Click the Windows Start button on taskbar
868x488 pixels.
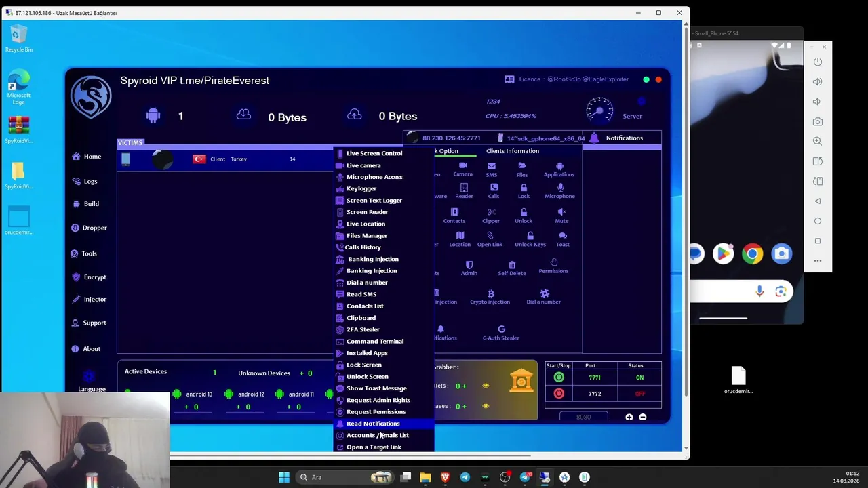(284, 477)
